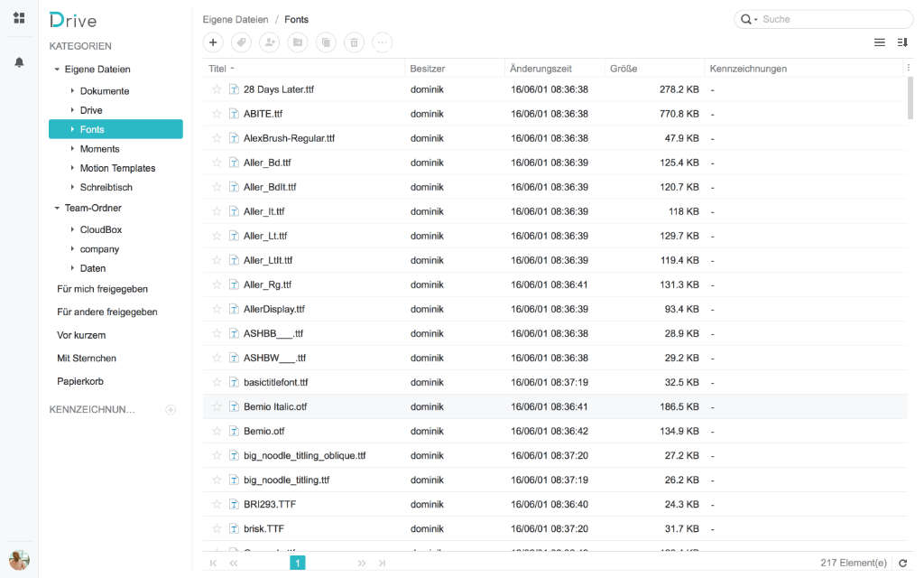Click the file icon of ABITE.ttf
The width and height of the screenshot is (924, 578).
(234, 114)
